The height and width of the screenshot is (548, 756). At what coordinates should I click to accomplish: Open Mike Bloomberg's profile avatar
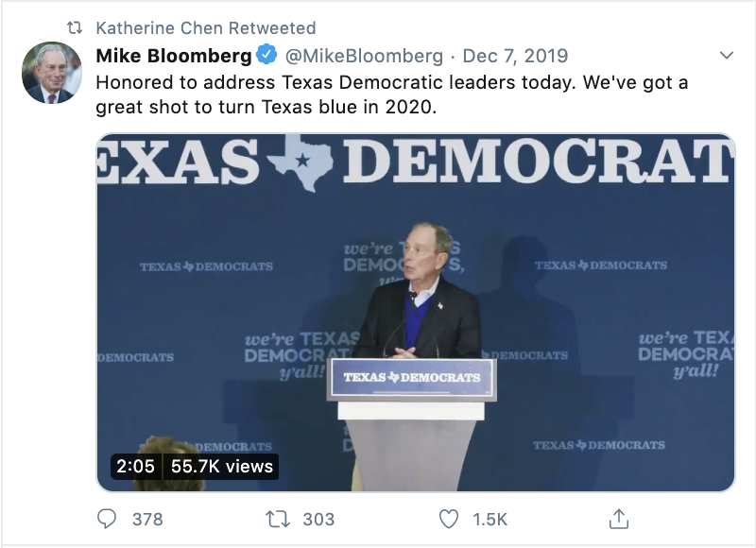pyautogui.click(x=52, y=73)
